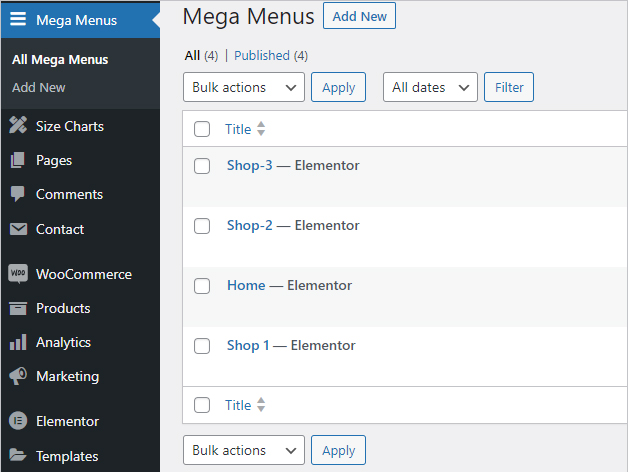The image size is (628, 472).
Task: Click the bottom Apply button
Action: [x=338, y=450]
